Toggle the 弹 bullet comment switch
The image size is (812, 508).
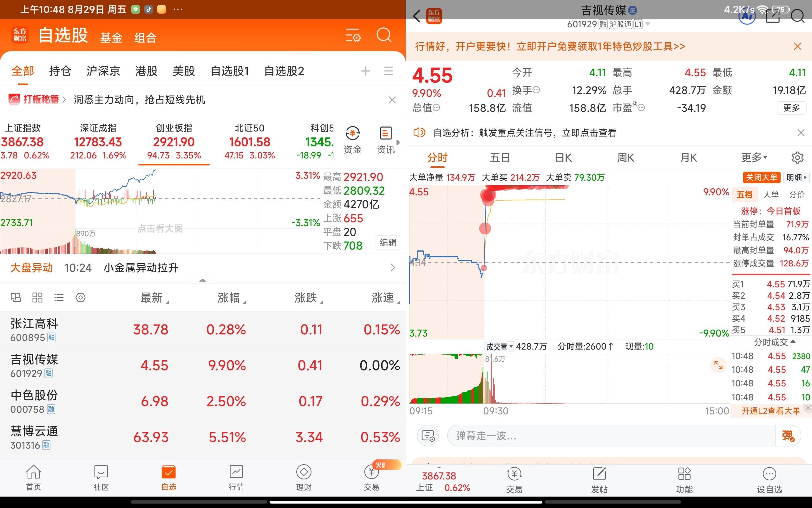pos(788,436)
